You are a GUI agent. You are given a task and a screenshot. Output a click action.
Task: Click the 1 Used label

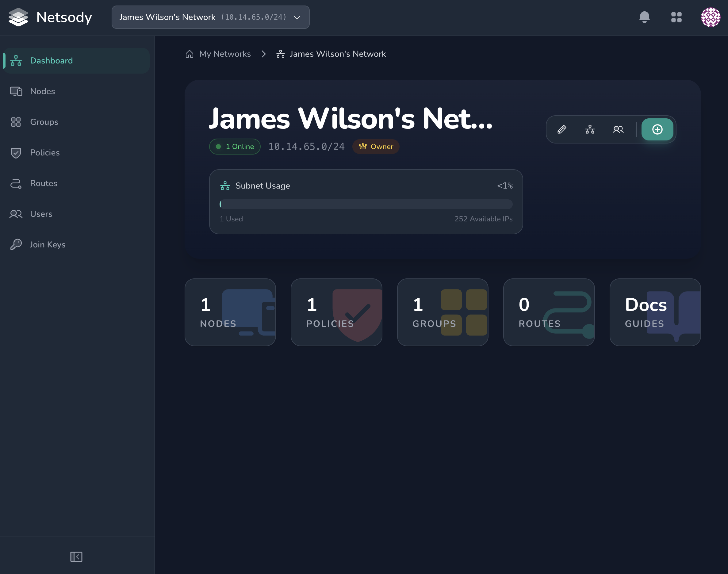[x=231, y=219]
